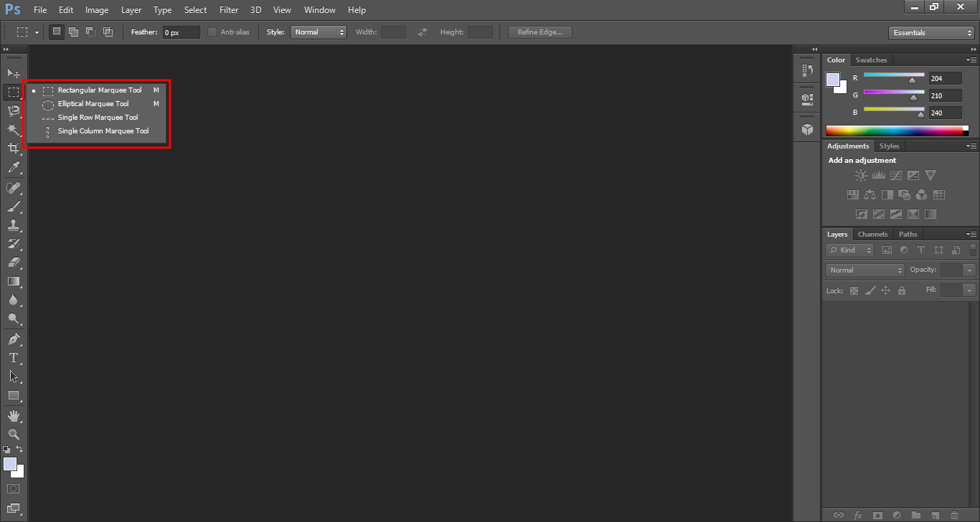The width and height of the screenshot is (980, 522).
Task: Open the Kind filter dropdown in Layers
Action: [x=850, y=250]
